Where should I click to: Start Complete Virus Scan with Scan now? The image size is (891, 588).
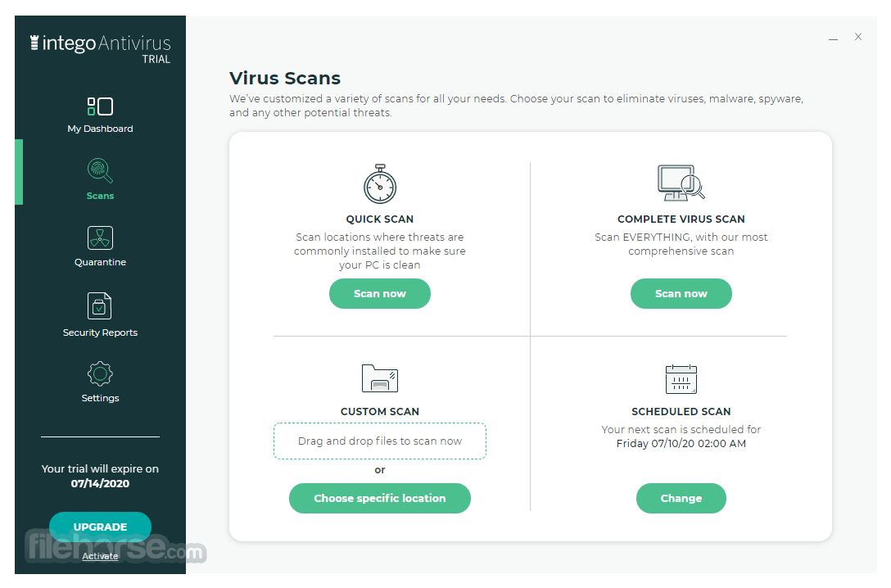[681, 294]
